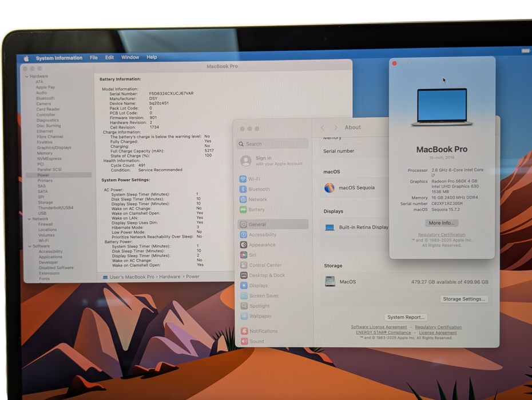Open Software License Agreement link
This screenshot has height=400, width=532.
pyautogui.click(x=379, y=327)
